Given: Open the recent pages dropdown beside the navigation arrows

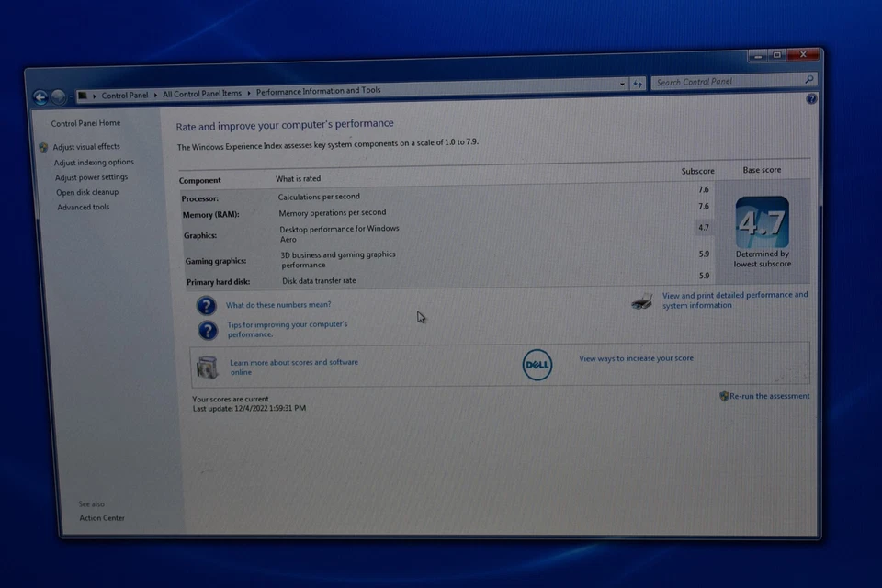Looking at the screenshot, I should click(x=73, y=96).
